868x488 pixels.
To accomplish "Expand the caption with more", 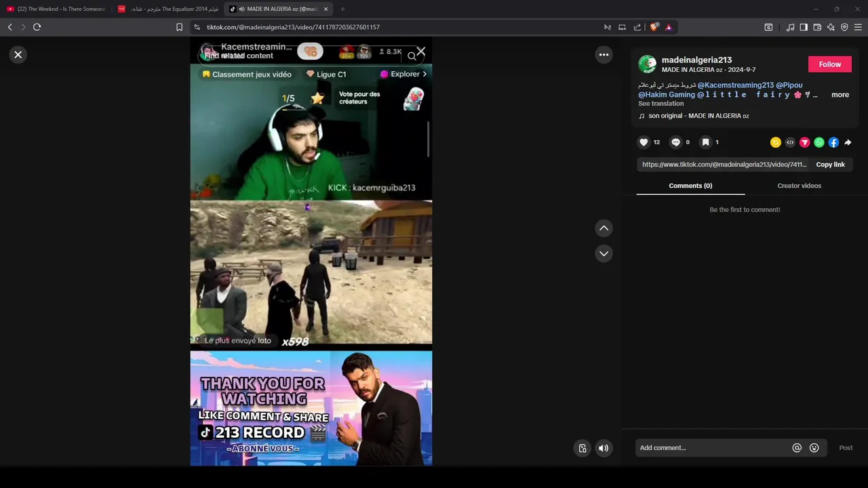I will point(840,95).
